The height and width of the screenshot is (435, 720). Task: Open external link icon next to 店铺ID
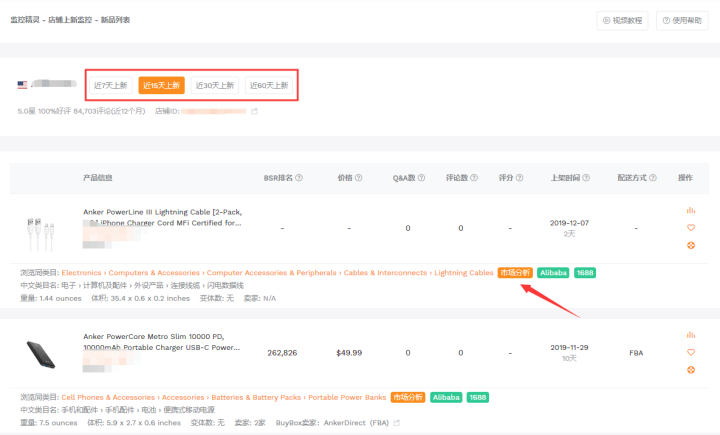(x=254, y=111)
